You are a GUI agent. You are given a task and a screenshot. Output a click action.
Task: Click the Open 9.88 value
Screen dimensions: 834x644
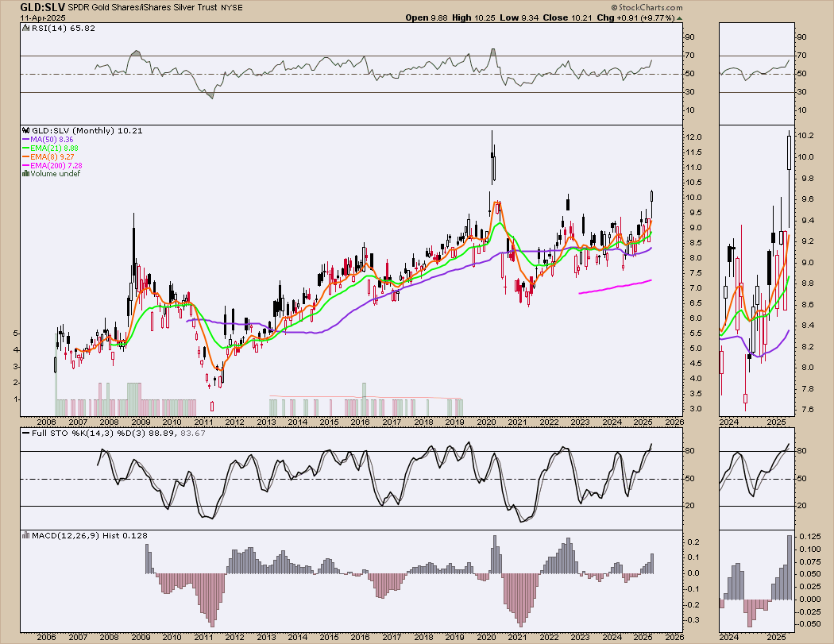coord(427,17)
